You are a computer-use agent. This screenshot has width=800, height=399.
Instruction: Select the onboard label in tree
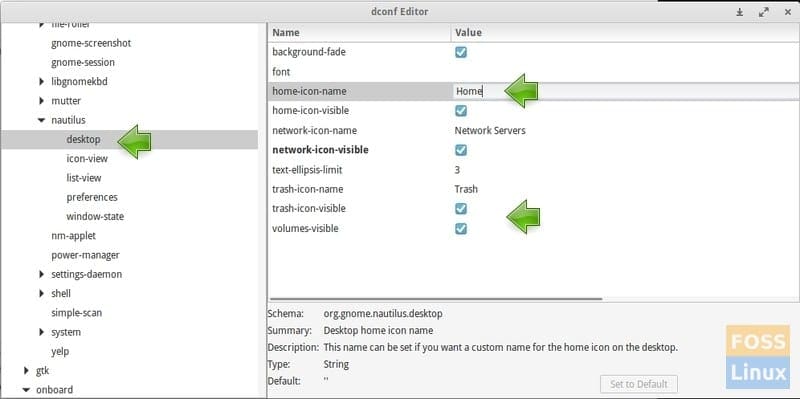pos(54,390)
